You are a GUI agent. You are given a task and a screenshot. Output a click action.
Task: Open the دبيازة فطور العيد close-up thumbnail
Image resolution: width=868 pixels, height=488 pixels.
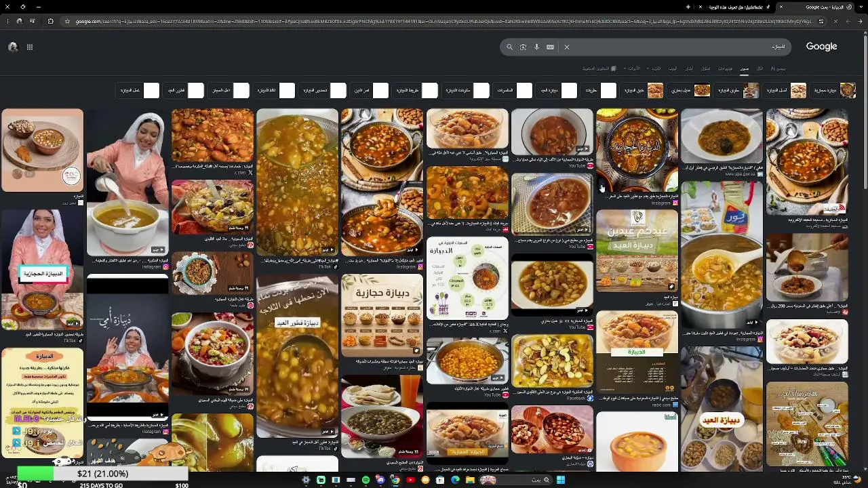tap(297, 355)
